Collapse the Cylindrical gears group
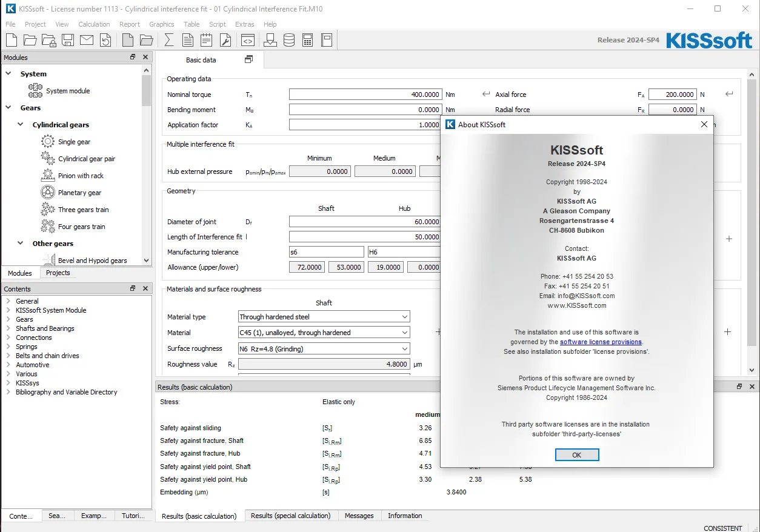Image resolution: width=760 pixels, height=532 pixels. [x=21, y=125]
